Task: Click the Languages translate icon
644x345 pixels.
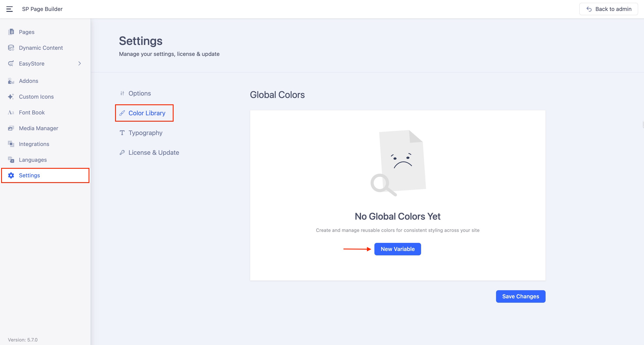Action: 11,160
